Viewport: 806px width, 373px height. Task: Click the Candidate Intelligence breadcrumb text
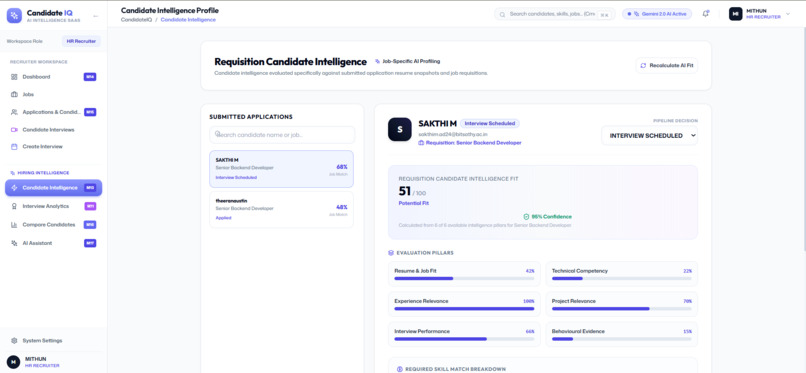coord(188,20)
